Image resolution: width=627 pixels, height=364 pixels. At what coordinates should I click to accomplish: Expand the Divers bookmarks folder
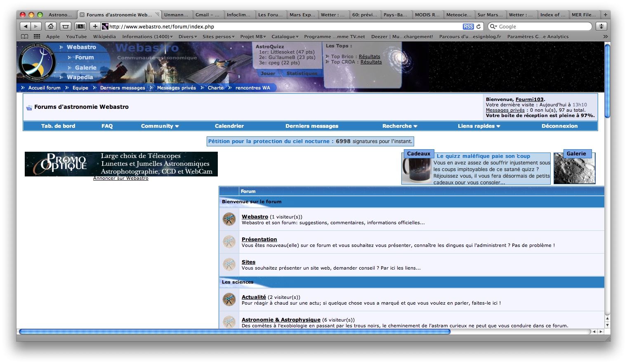click(188, 37)
